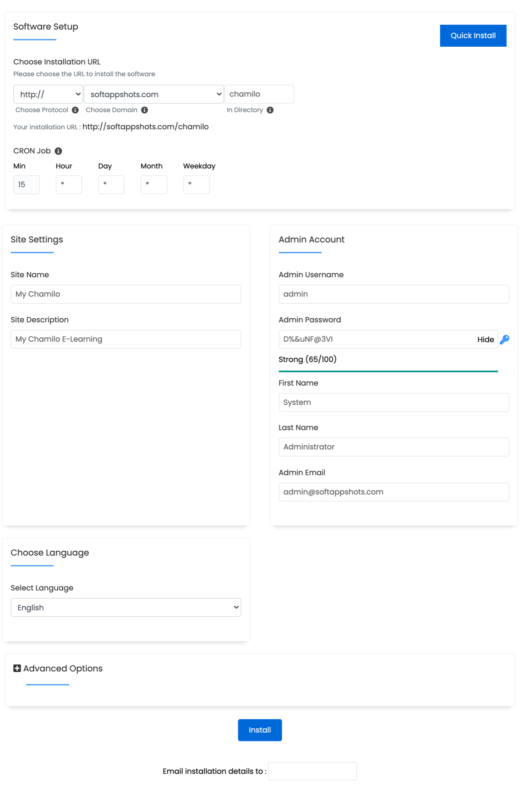Click the First Name field
Image resolution: width=520 pixels, height=812 pixels.
tap(394, 402)
